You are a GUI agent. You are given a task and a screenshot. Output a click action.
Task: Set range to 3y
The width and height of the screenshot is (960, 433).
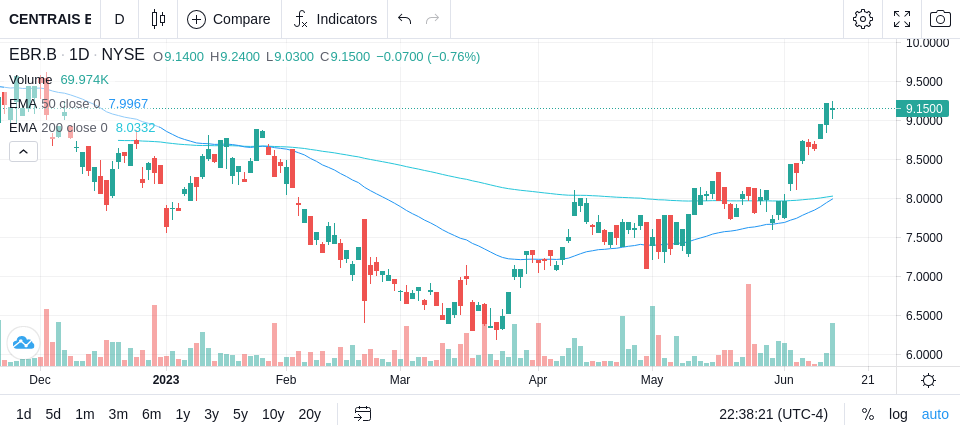[x=211, y=414]
